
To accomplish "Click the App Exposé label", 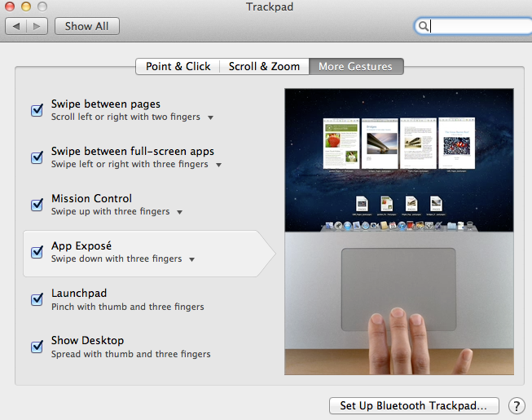I will [81, 245].
